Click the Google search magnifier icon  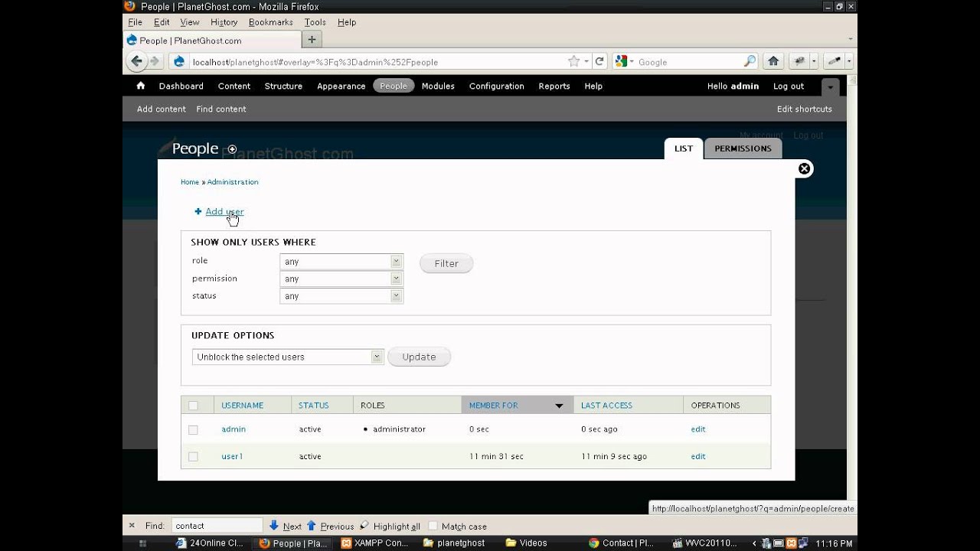[750, 61]
